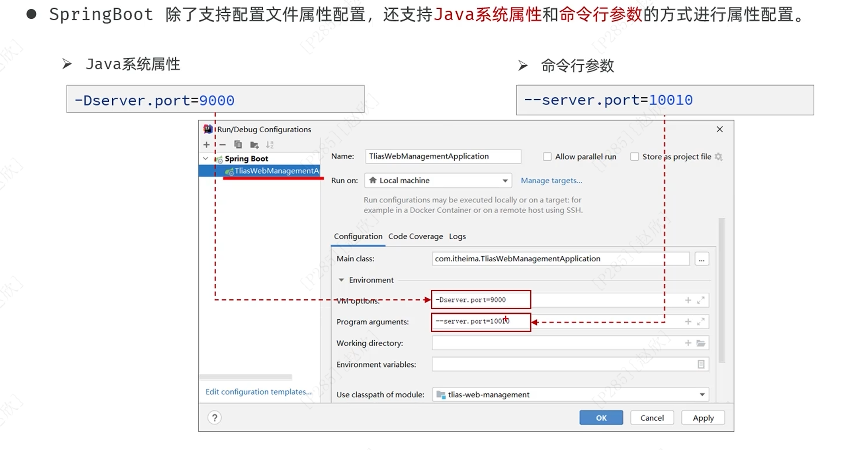
Task: Check the Store as project file option
Action: (x=635, y=157)
